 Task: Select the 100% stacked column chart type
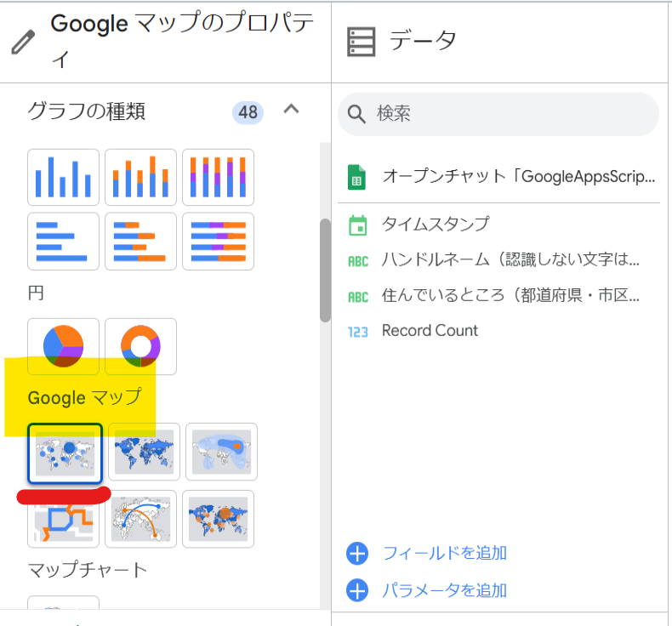click(218, 178)
